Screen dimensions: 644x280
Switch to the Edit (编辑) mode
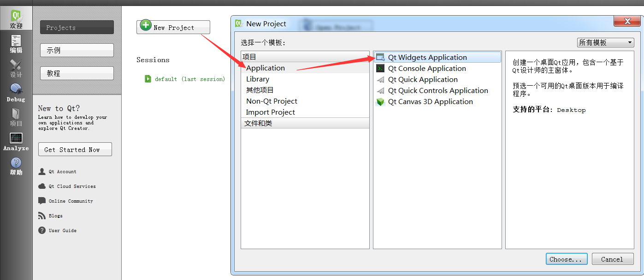click(16, 44)
